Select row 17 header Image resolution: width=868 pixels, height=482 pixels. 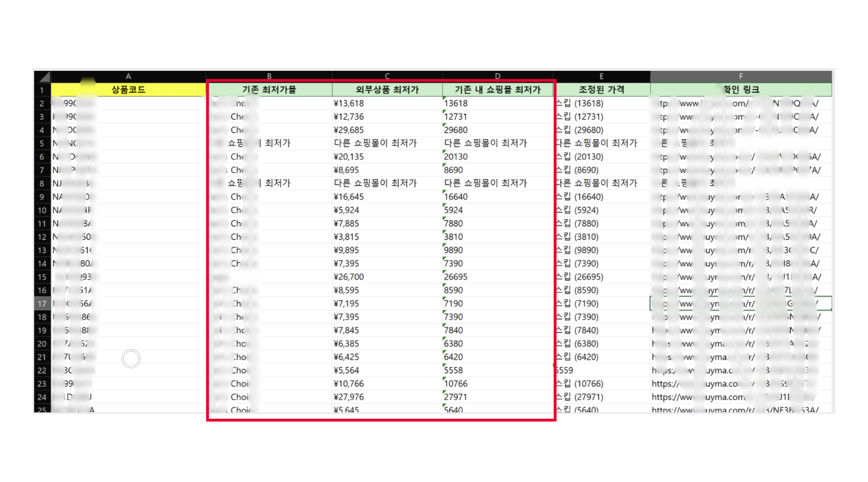tap(42, 304)
